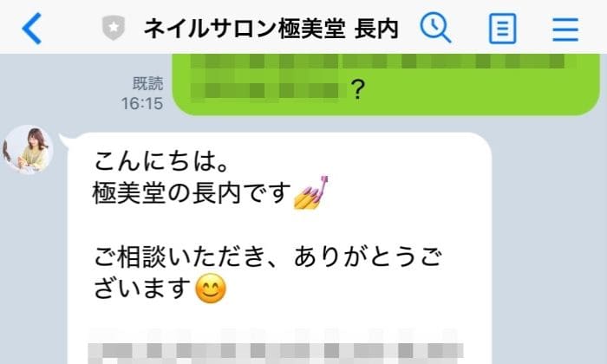Viewport: 607px width, 364px height.
Task: Select the green sent message bubble
Action: point(386,84)
